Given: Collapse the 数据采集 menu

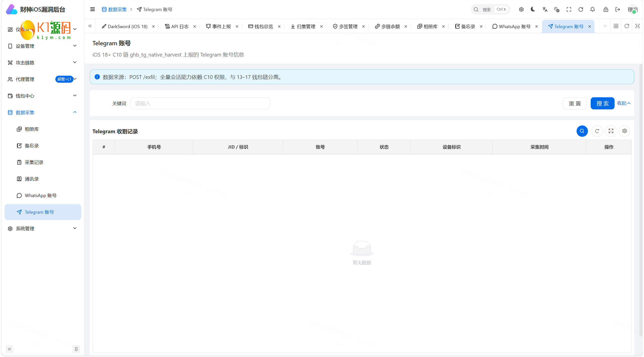Looking at the screenshot, I should coord(42,112).
